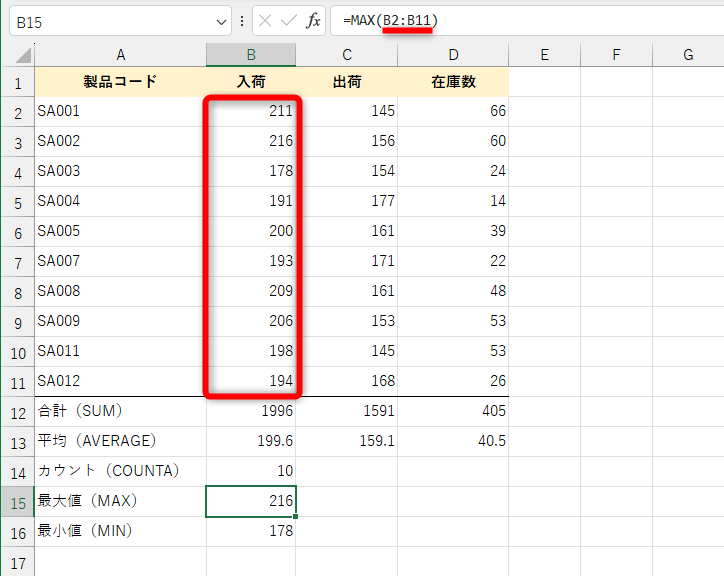Screen dimensions: 724x576
Task: Select the 出荷 total 1591 cell
Action: pyautogui.click(x=347, y=411)
